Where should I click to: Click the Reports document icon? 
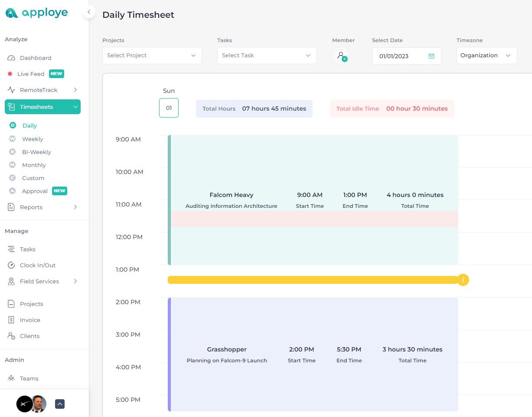click(x=12, y=207)
